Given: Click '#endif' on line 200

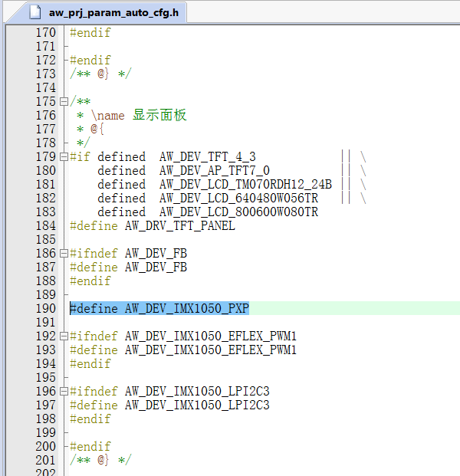Looking at the screenshot, I should point(90,447).
